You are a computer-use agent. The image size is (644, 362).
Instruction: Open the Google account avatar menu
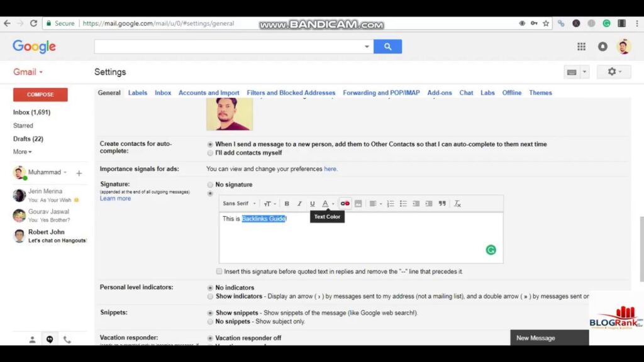pos(623,47)
